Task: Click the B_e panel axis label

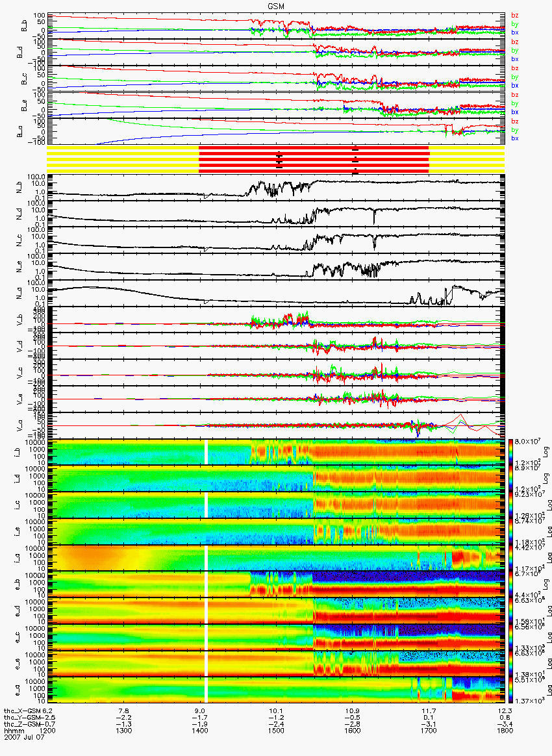Action: point(24,106)
